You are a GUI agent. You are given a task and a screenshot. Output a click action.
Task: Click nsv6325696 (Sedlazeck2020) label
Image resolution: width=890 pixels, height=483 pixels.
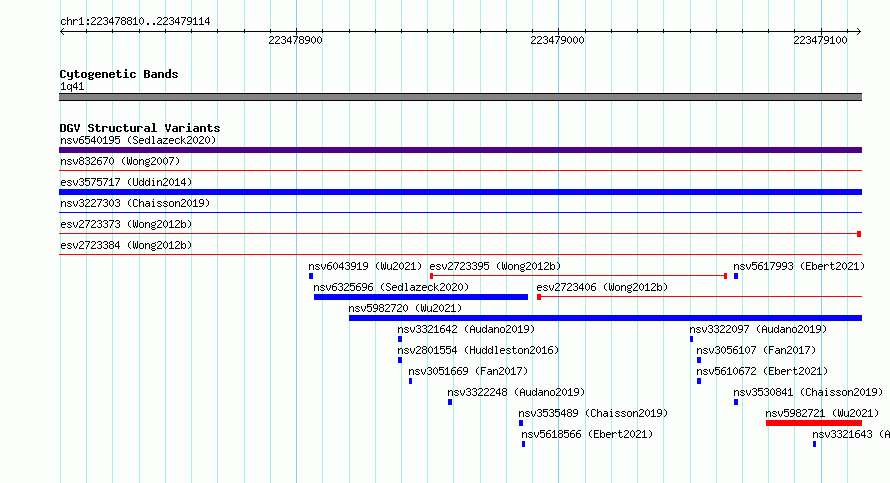[391, 287]
